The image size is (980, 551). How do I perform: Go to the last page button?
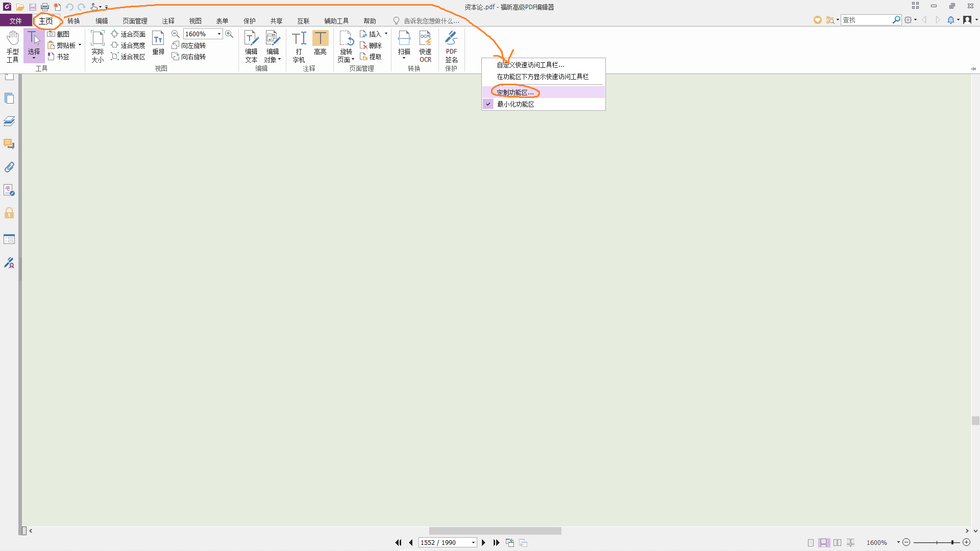496,543
